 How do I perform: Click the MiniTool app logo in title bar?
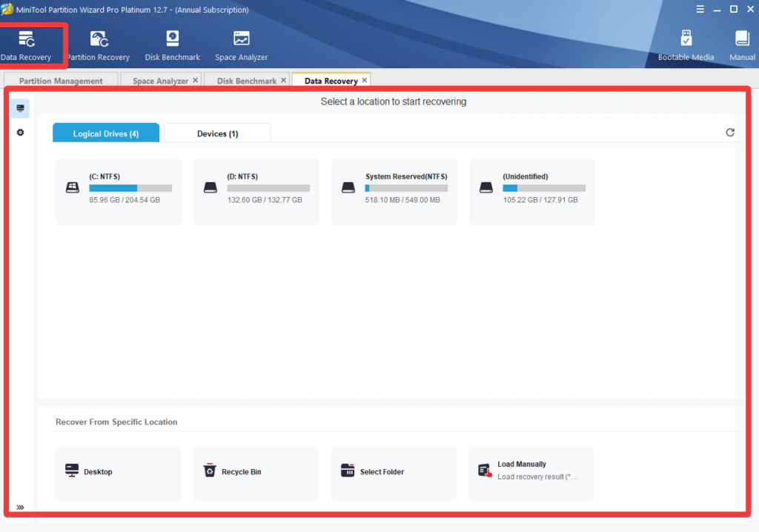[7, 9]
